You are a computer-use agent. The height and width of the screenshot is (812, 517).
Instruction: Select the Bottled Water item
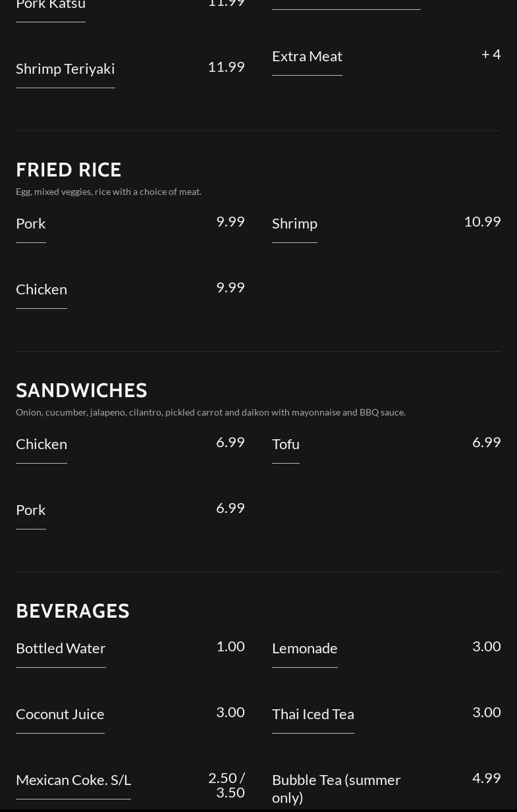61,648
